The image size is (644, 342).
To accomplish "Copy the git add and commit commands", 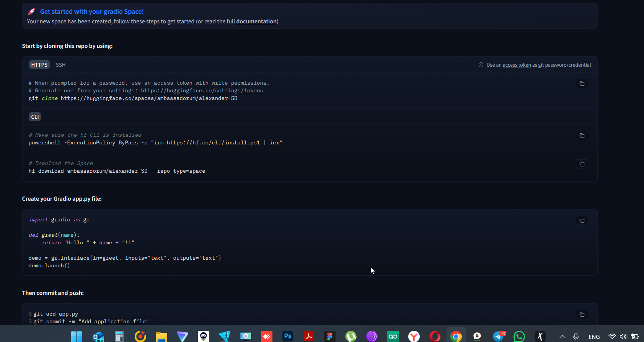I will pyautogui.click(x=582, y=314).
